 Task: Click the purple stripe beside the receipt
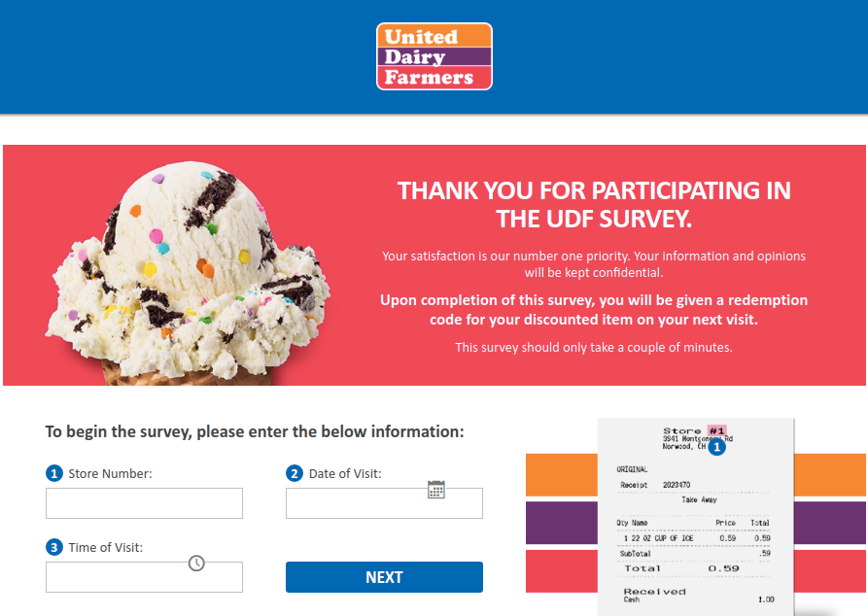coord(561,522)
